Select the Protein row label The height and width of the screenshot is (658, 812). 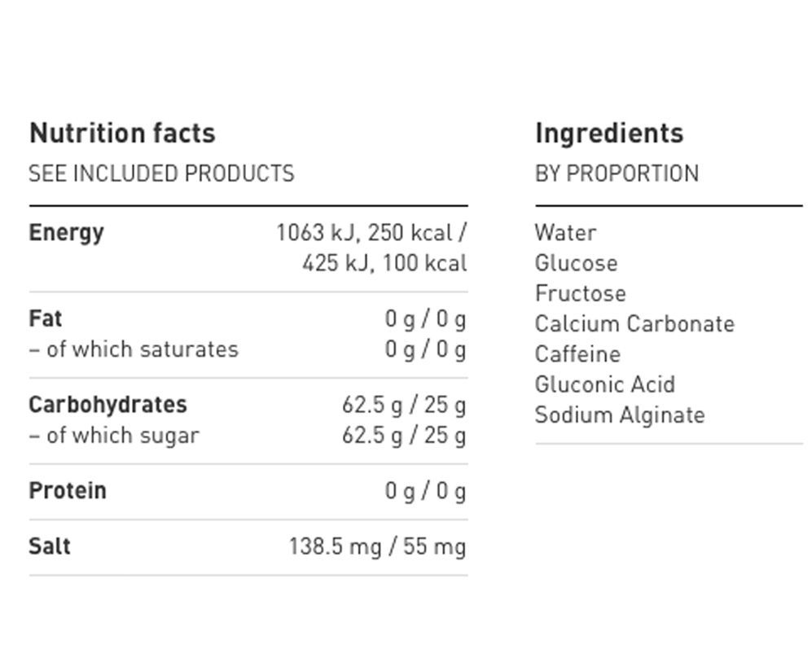point(68,491)
